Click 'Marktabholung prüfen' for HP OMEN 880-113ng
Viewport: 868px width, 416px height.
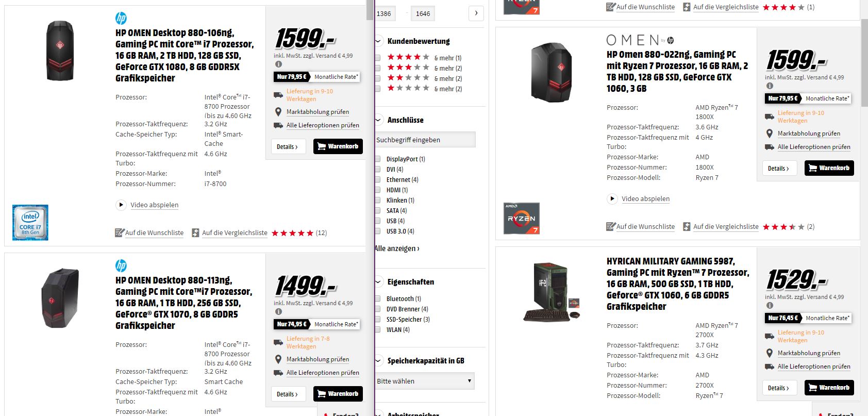pyautogui.click(x=318, y=359)
